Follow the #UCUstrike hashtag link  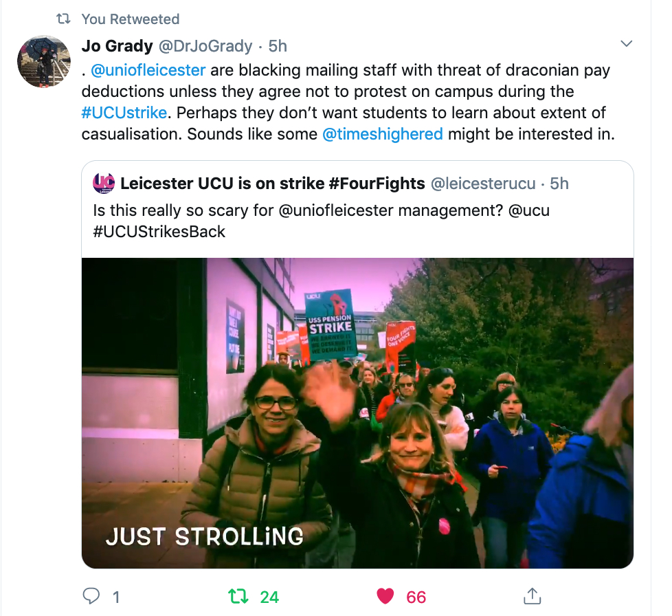point(124,113)
